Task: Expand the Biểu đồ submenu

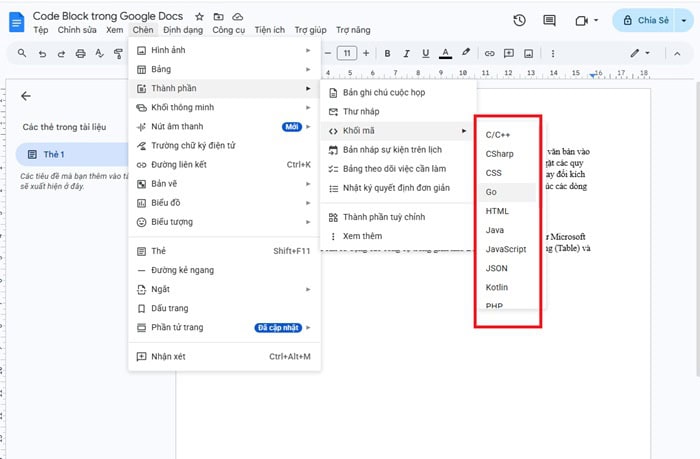Action: (225, 203)
